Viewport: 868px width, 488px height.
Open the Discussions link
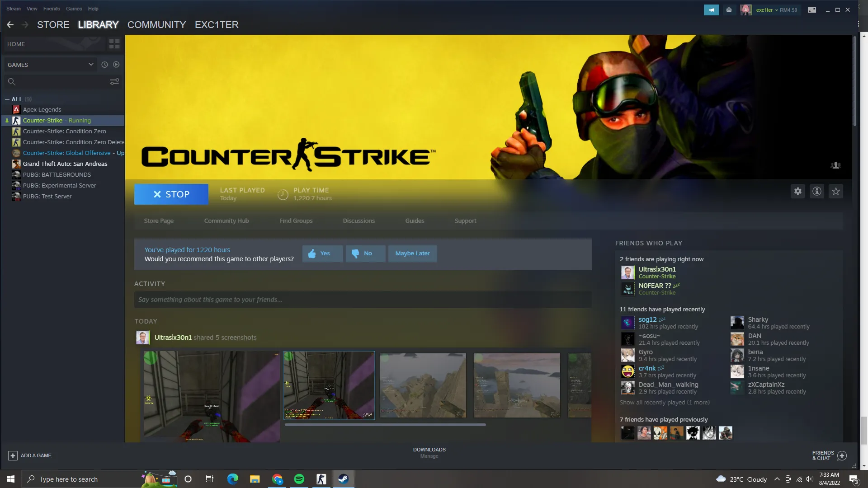click(x=359, y=221)
